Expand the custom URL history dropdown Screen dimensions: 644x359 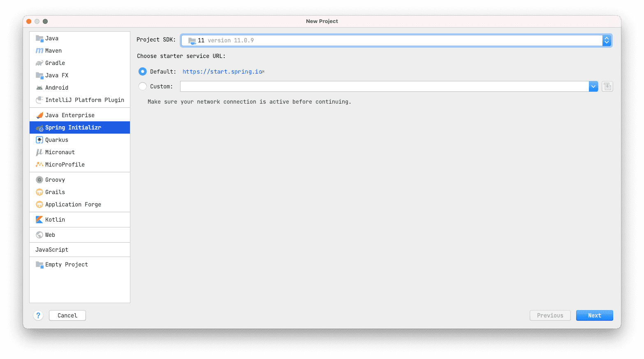click(x=593, y=86)
